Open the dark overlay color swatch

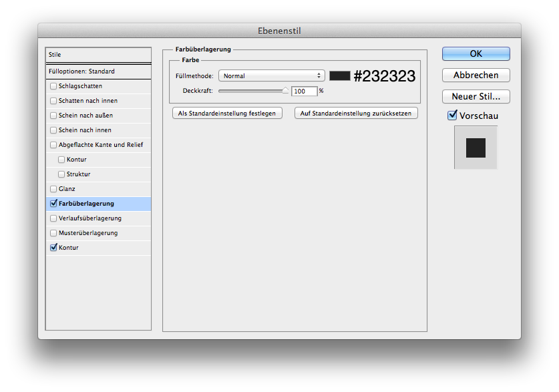[x=339, y=75]
